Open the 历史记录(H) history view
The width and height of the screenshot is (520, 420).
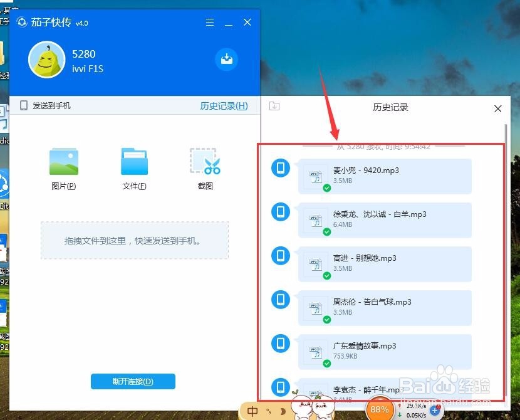pyautogui.click(x=224, y=106)
